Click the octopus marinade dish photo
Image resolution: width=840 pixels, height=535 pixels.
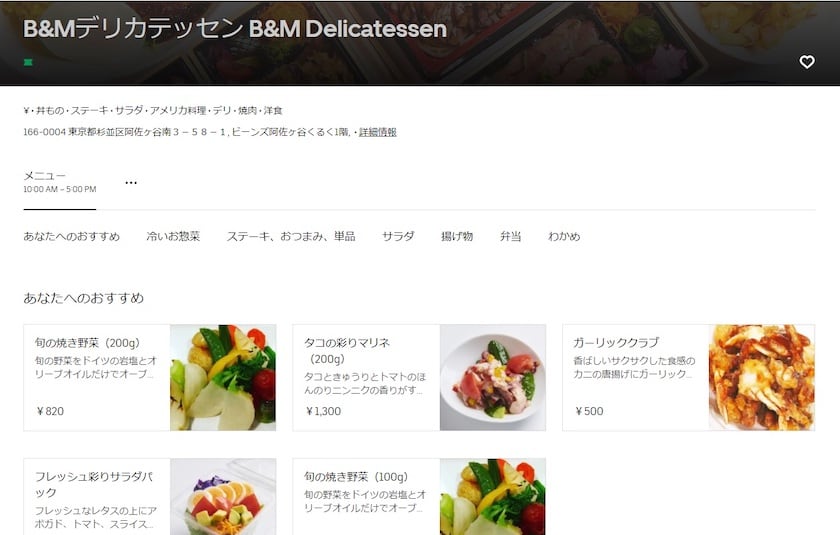pyautogui.click(x=493, y=378)
